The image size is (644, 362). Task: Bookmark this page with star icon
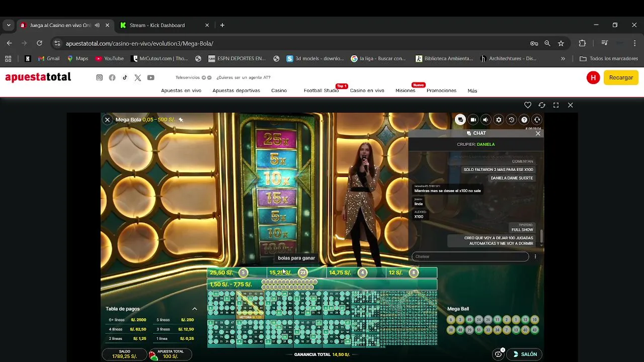coord(561,43)
